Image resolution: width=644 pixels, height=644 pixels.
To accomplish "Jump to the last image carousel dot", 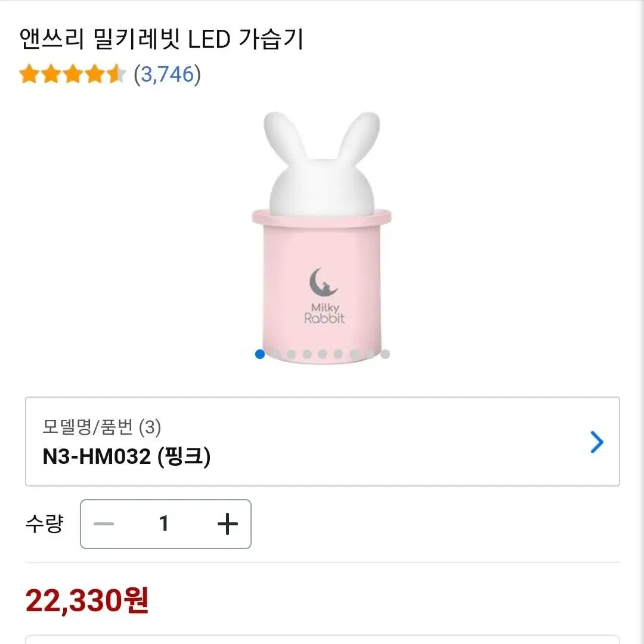I will (385, 354).
